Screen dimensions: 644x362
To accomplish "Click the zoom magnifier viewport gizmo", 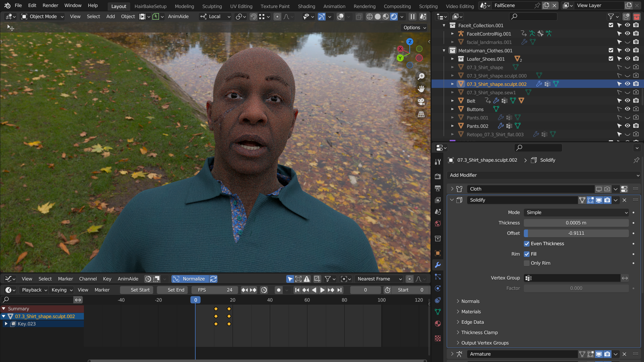I will tap(421, 76).
